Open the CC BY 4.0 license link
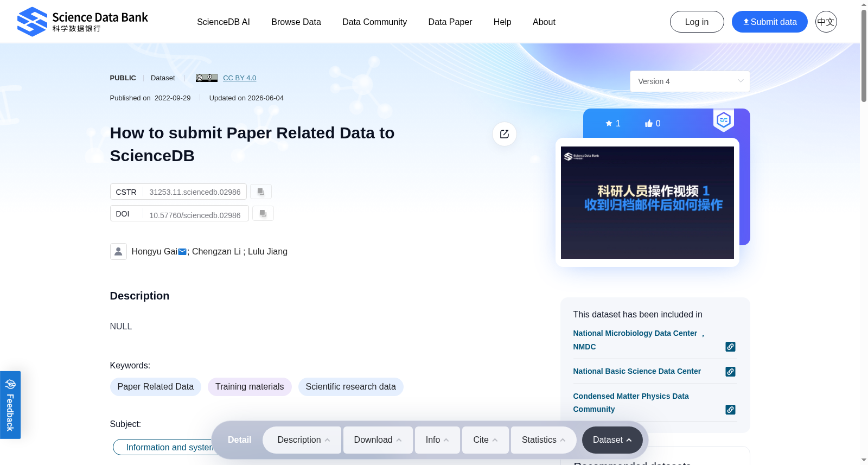 pyautogui.click(x=240, y=78)
